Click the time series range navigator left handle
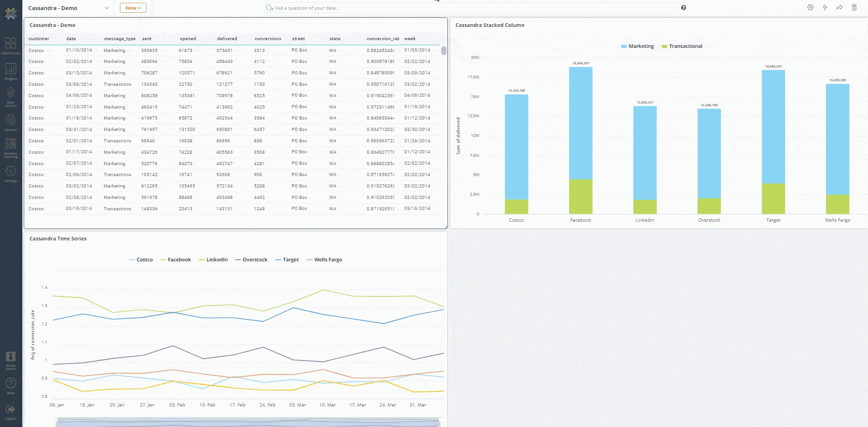868x427 pixels. click(57, 424)
